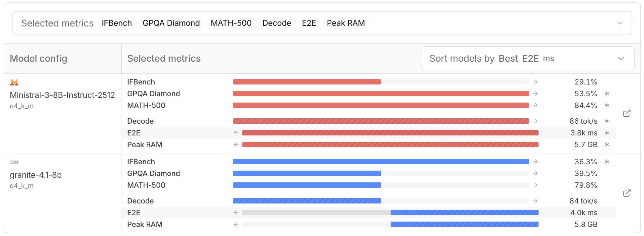Viewport: 644px width, 236px height.
Task: Click right arrow beside granite IFBench bar
Action: point(535,162)
